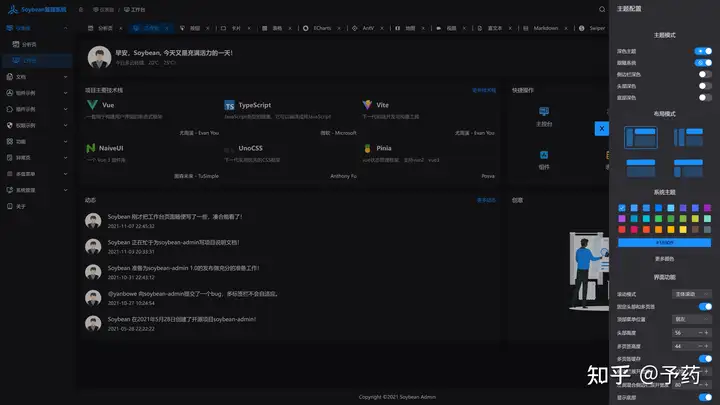Click the #1890ff color value bar
This screenshot has height=405, width=720.
664,242
